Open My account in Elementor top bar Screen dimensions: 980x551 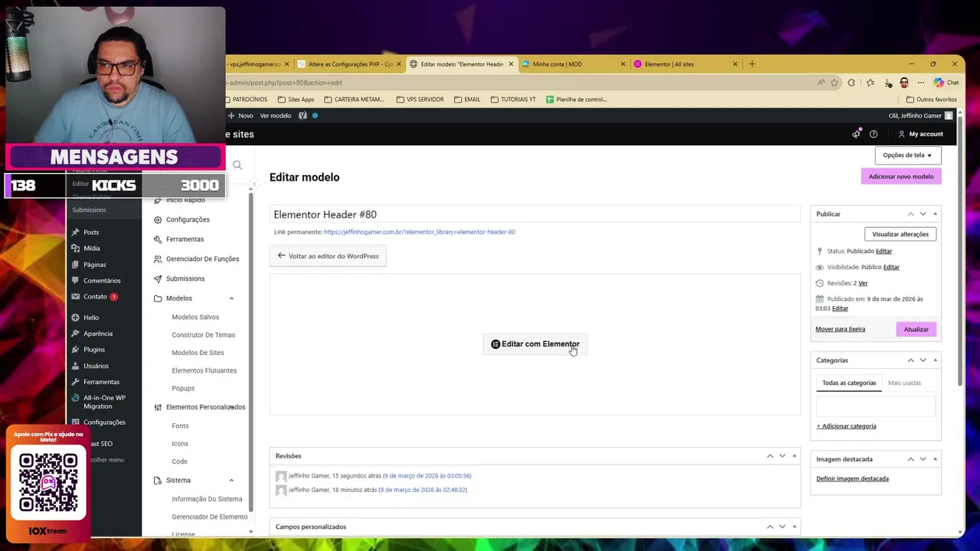tap(920, 134)
